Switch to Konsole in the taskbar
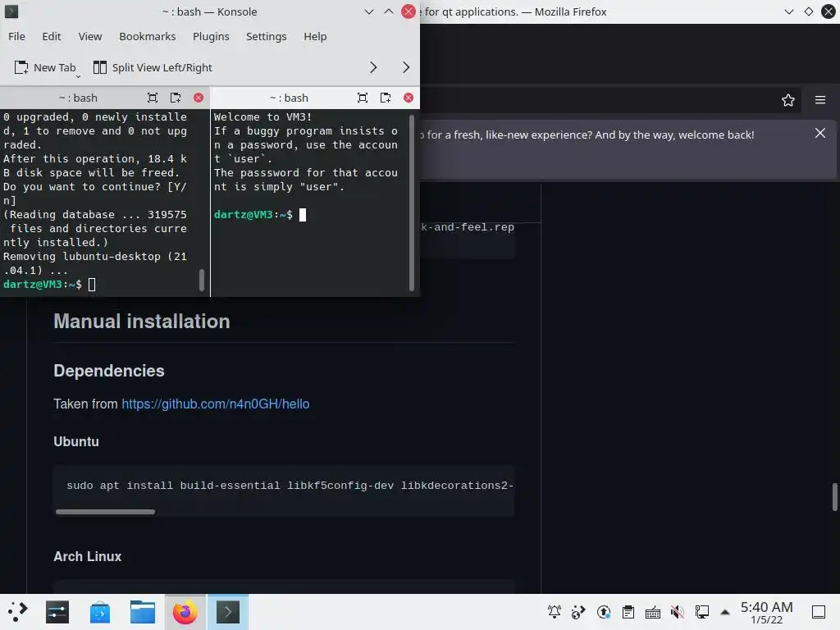840x630 pixels. tap(228, 612)
